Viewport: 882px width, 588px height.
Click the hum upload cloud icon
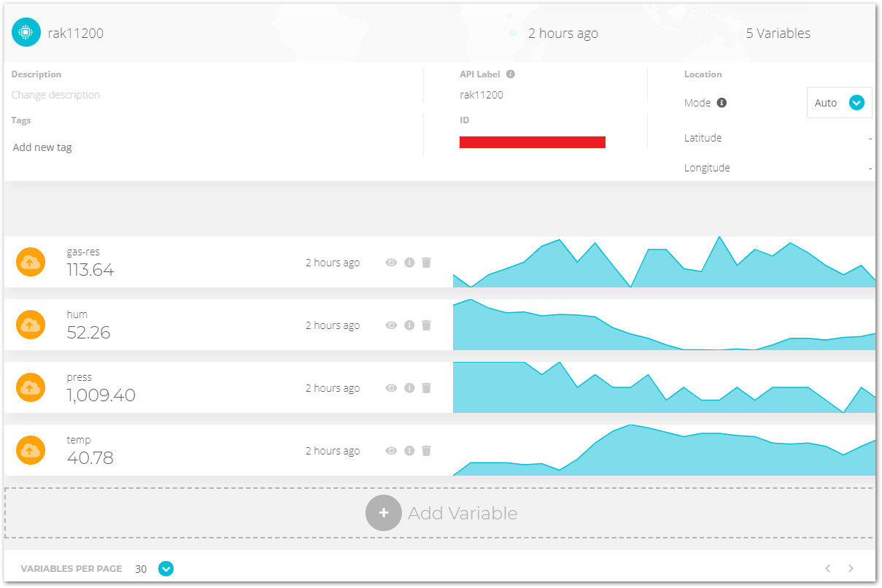click(x=31, y=325)
